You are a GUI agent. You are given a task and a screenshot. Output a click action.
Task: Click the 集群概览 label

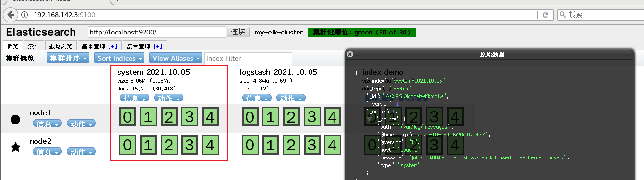(20, 58)
